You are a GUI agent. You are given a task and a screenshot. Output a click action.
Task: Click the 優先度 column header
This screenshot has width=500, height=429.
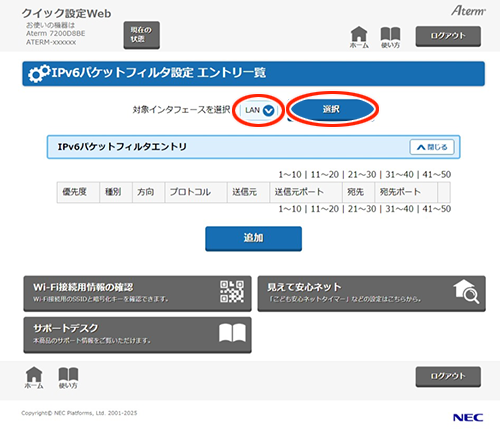(x=78, y=192)
